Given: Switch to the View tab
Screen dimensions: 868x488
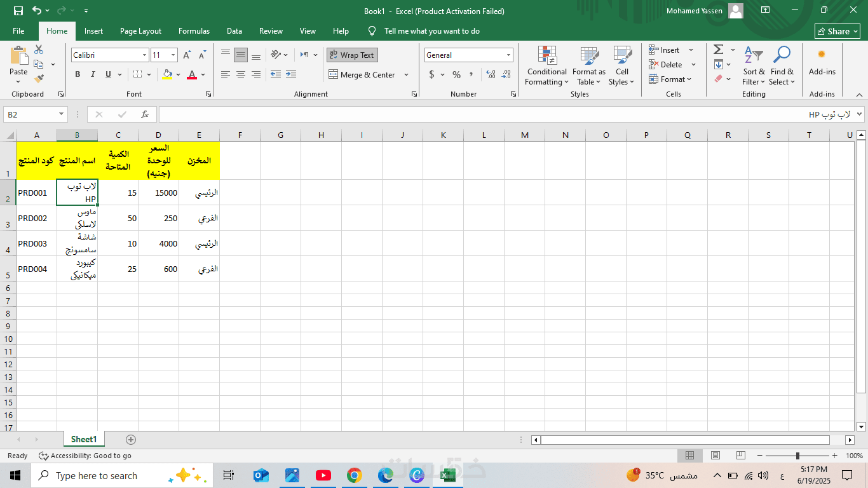Looking at the screenshot, I should tap(308, 31).
